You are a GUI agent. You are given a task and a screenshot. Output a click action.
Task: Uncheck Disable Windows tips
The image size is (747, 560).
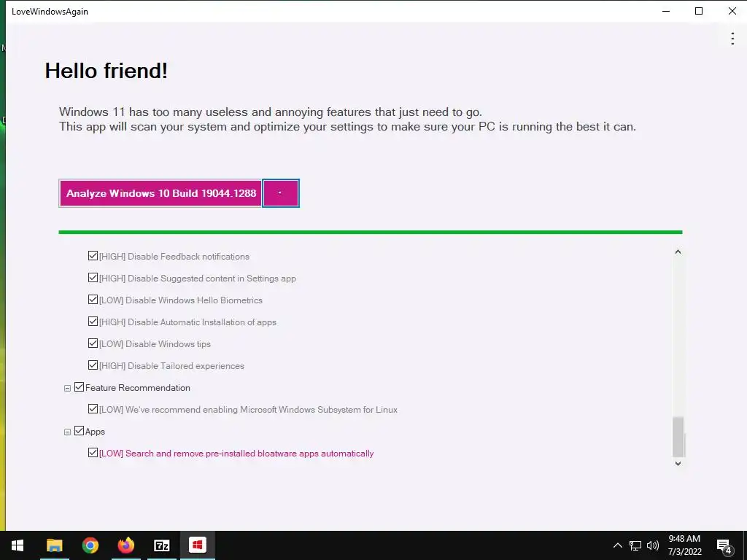(93, 344)
